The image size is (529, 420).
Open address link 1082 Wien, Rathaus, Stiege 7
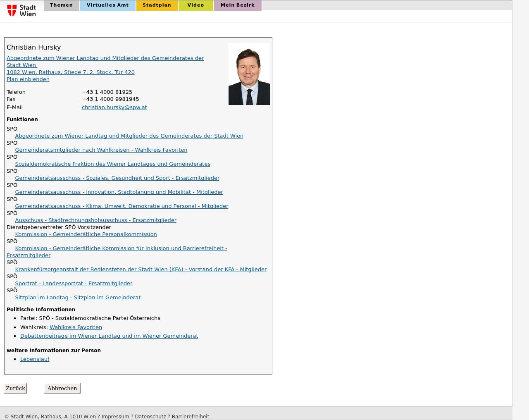[x=71, y=72]
